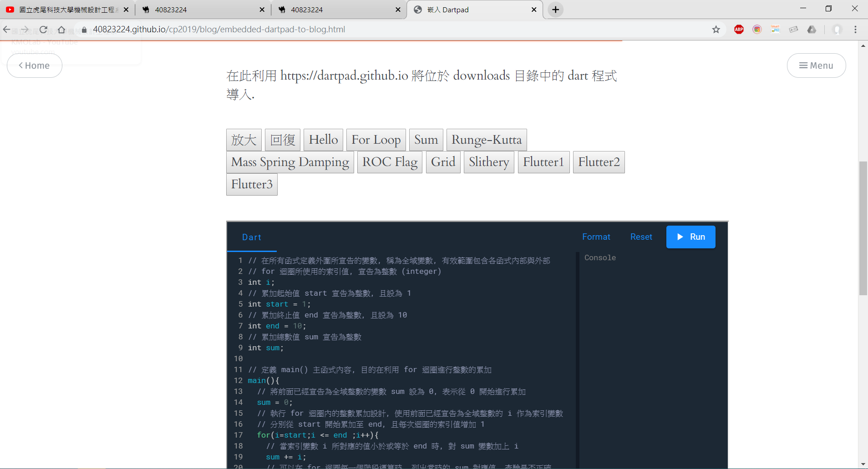
Task: Go back using the Home button
Action: [35, 66]
